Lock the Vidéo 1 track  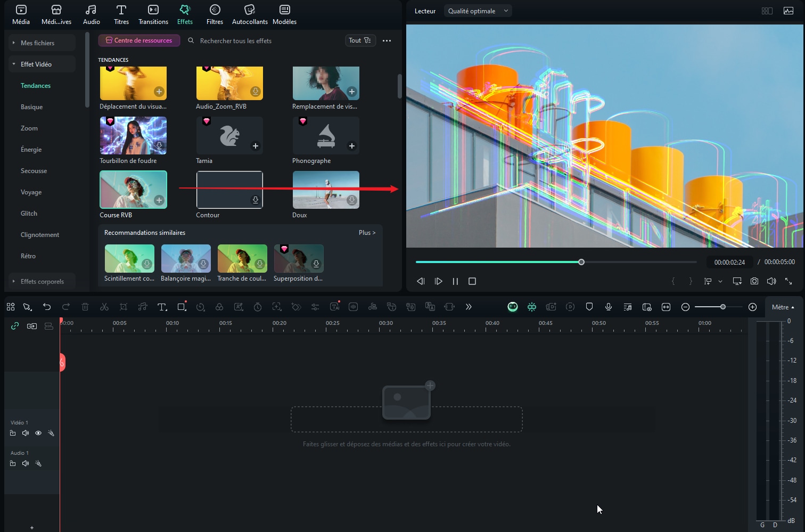[13, 433]
